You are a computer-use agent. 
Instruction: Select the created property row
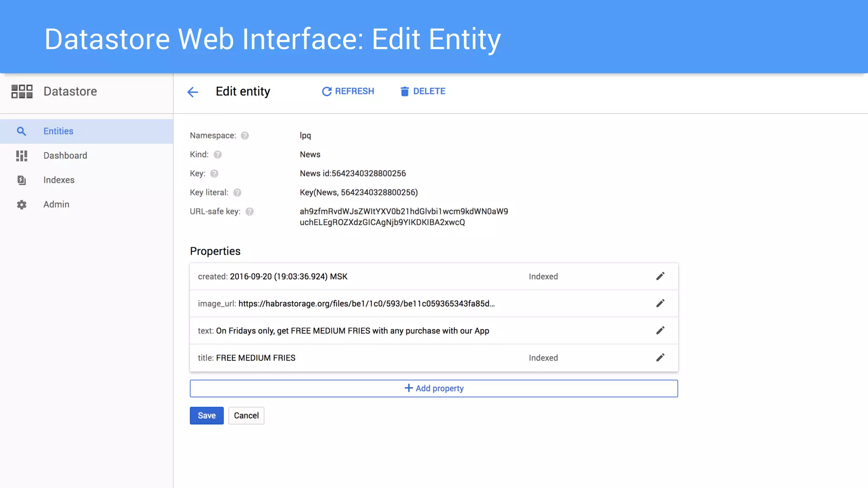pos(434,277)
